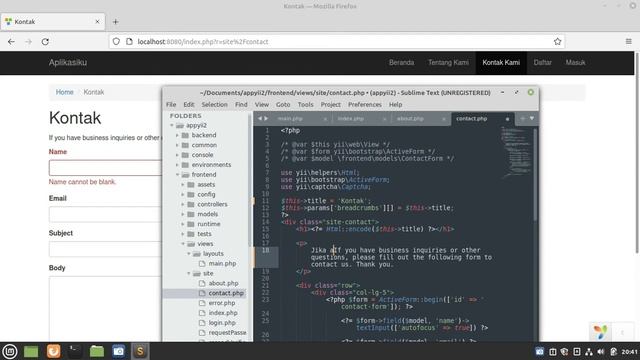Open Firefox from the taskbar

click(x=53, y=351)
